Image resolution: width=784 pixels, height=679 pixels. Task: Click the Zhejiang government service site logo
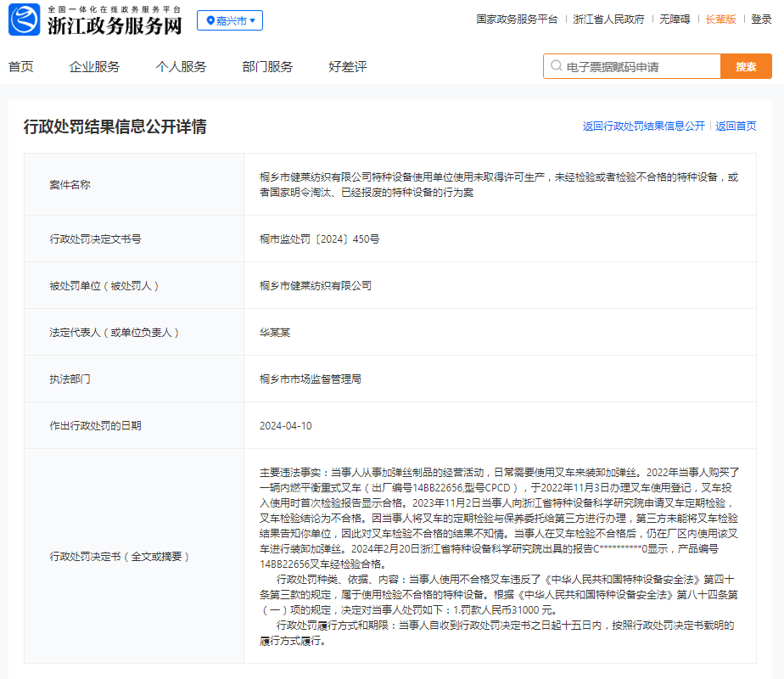tap(25, 20)
